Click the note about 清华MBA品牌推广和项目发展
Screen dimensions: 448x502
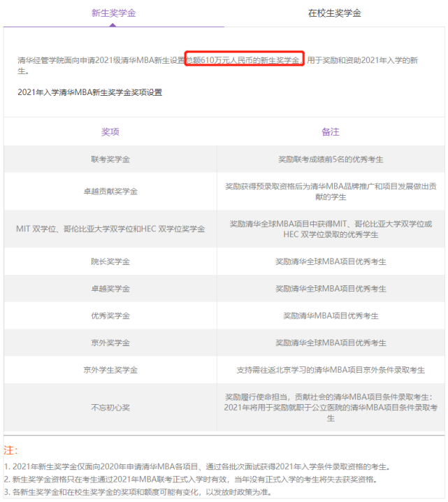point(331,192)
